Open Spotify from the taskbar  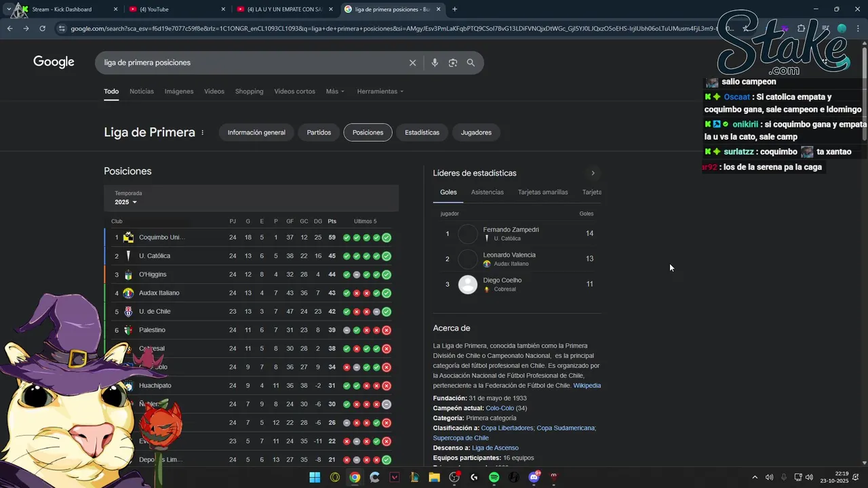coord(494,477)
